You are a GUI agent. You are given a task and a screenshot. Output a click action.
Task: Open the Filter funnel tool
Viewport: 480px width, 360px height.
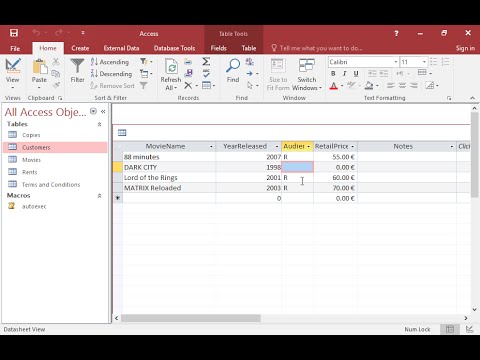[x=77, y=66]
